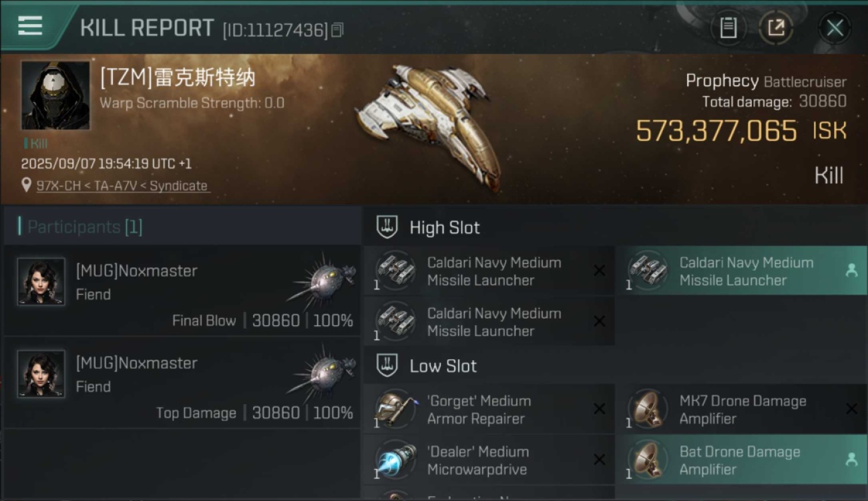Close the Kill Report window

835,28
